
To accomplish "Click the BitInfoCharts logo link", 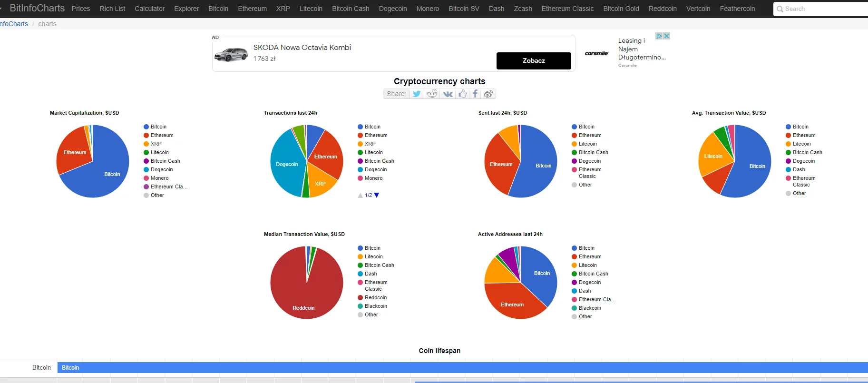I will (x=37, y=8).
